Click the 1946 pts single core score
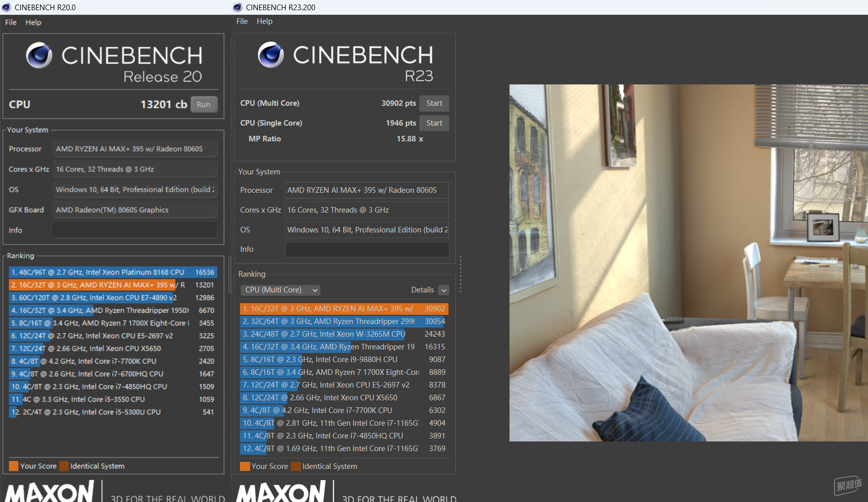868x502 pixels. [x=401, y=123]
